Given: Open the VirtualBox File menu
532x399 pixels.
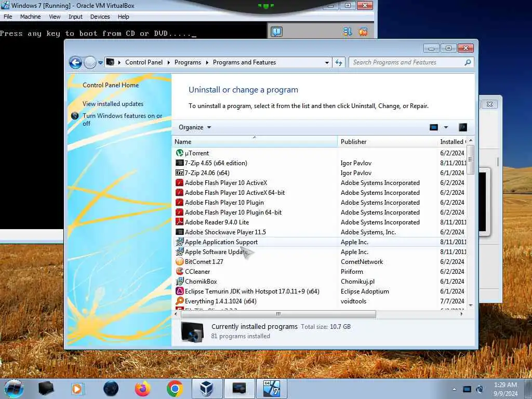Looking at the screenshot, I should (8, 17).
